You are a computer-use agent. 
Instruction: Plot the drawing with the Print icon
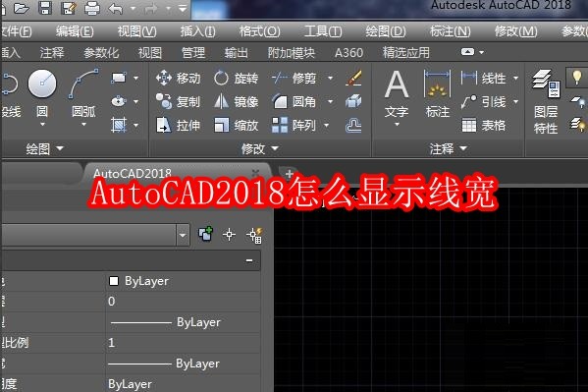coord(92,8)
